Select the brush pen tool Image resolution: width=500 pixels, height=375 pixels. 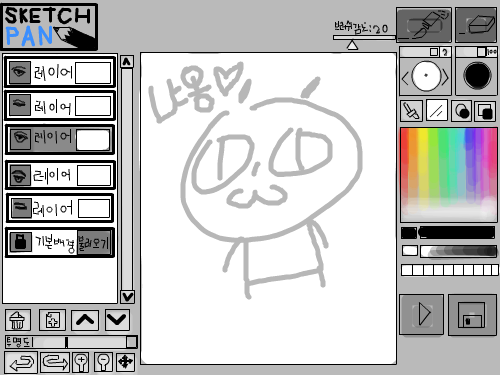[x=424, y=25]
